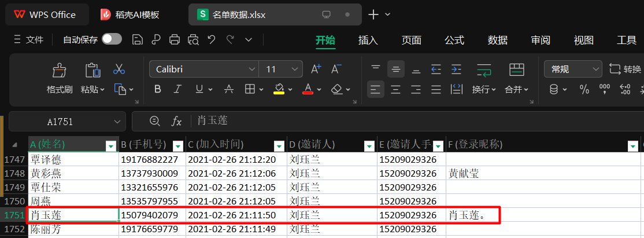644x238 pixels.
Task: Increase indent icon
Action: point(456,69)
